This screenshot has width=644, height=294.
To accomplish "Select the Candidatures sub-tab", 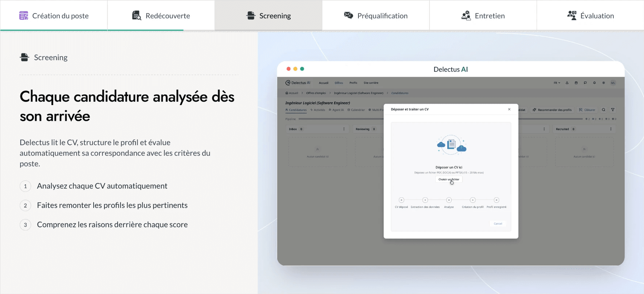I will click(296, 110).
